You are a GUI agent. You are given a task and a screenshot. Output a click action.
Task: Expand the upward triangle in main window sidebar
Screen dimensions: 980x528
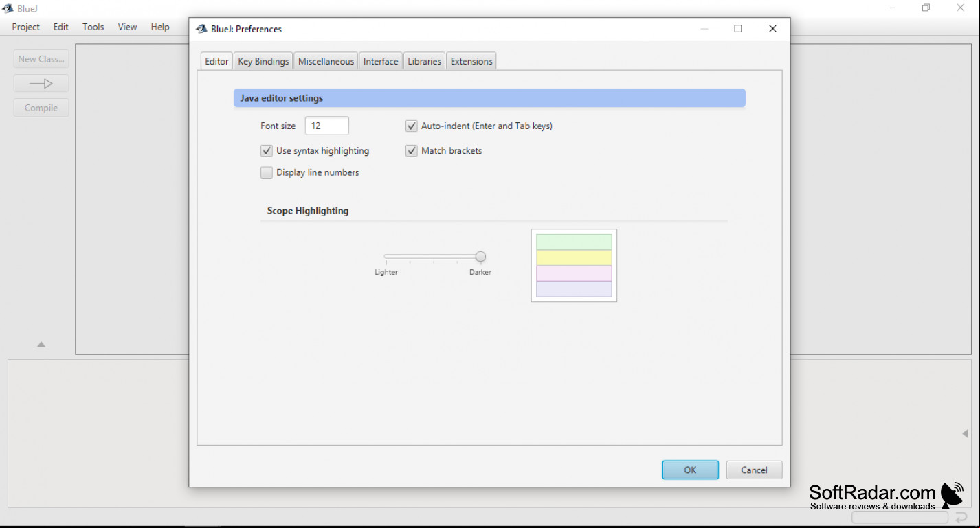click(x=41, y=345)
